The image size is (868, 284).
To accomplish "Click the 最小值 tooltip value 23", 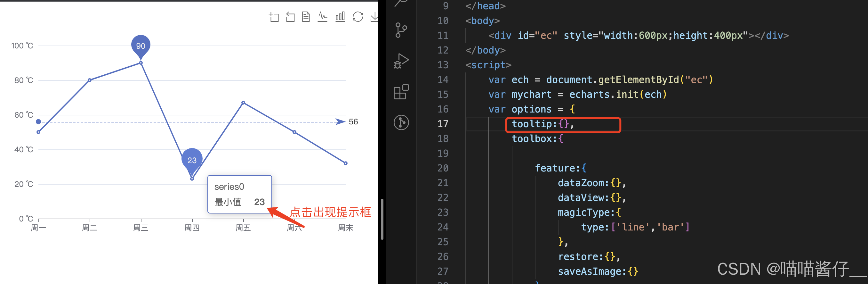I will click(x=260, y=202).
